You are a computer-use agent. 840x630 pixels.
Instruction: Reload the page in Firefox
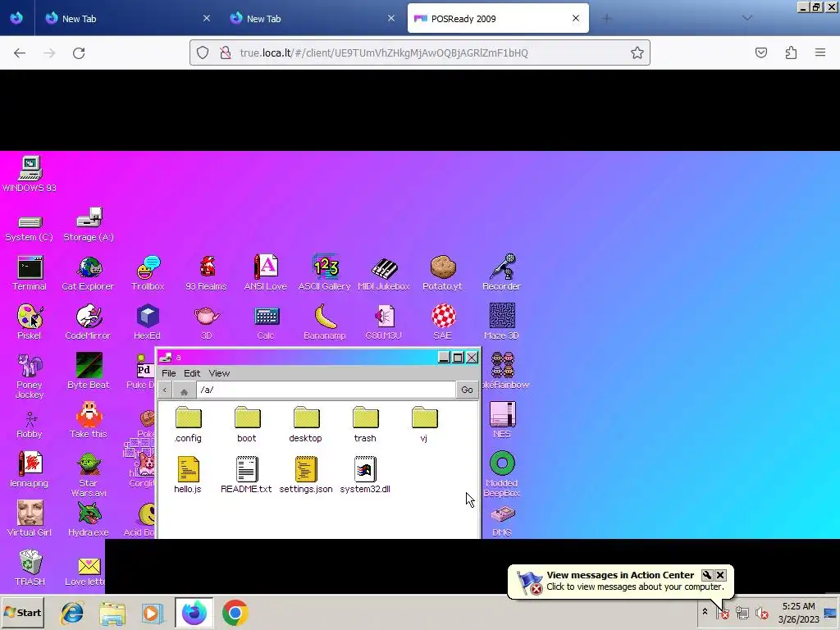(x=79, y=53)
